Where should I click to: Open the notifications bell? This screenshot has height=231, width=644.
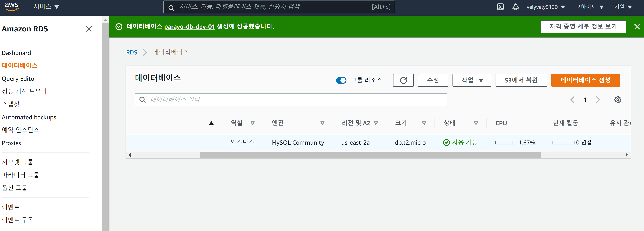pyautogui.click(x=515, y=7)
